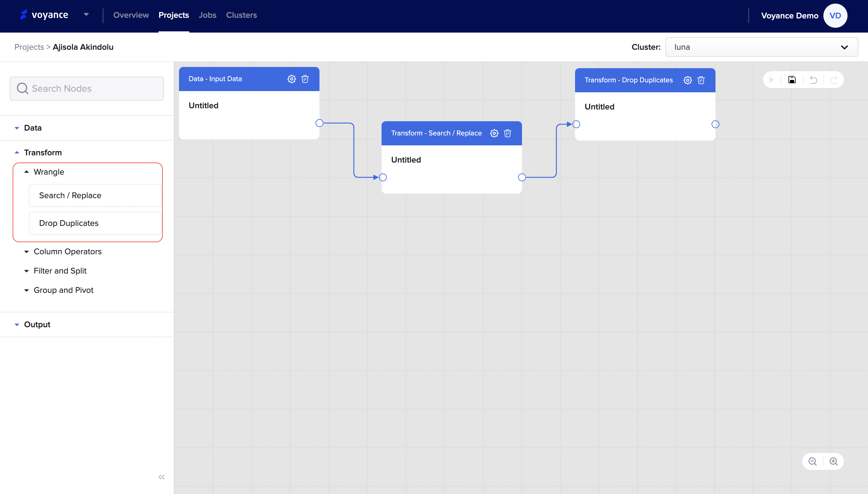The image size is (868, 494).
Task: Click the save workflow icon
Action: tap(792, 80)
